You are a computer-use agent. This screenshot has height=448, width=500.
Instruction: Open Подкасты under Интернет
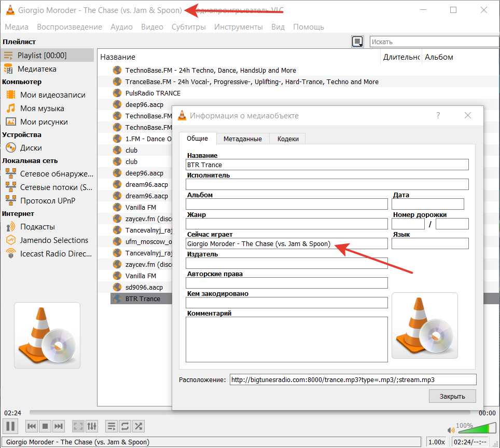(47, 227)
